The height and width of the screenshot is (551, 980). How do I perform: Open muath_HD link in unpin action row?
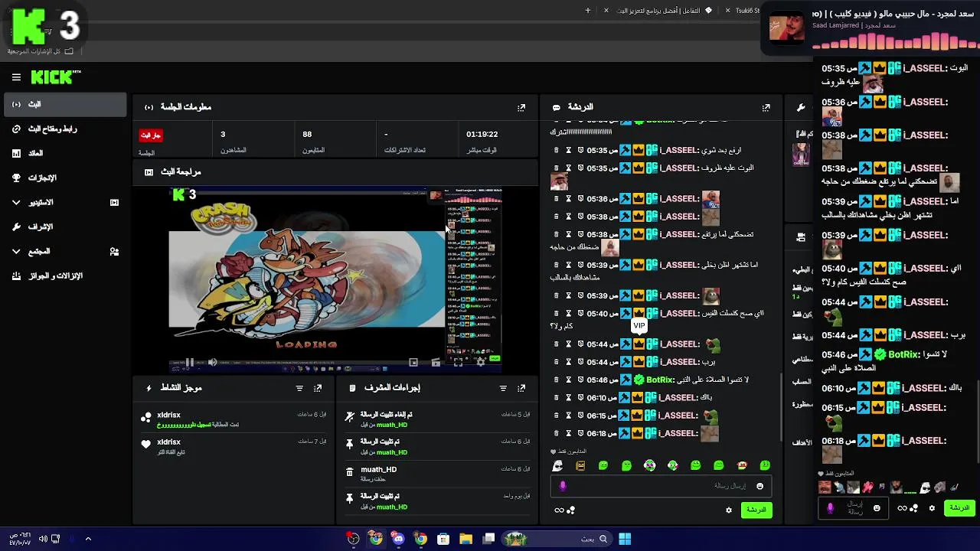392,425
